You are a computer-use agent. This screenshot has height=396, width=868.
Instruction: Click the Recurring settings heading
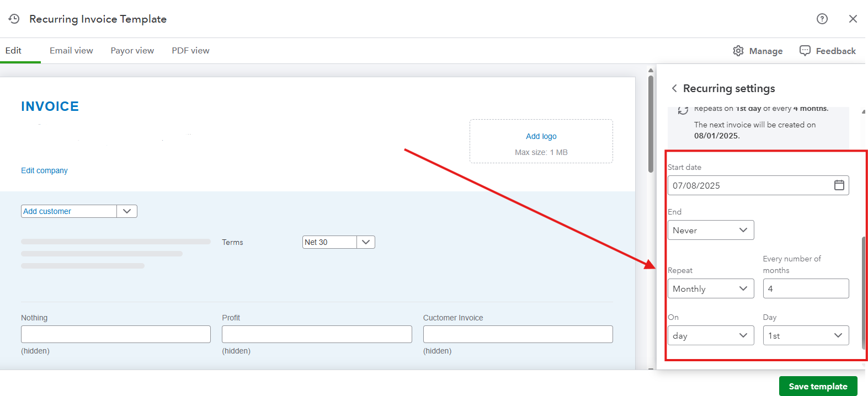(x=729, y=88)
